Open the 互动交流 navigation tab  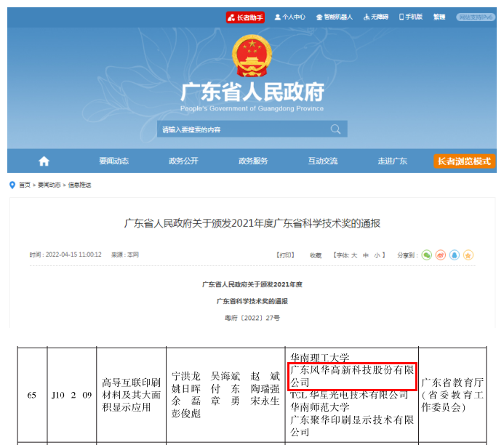click(323, 161)
